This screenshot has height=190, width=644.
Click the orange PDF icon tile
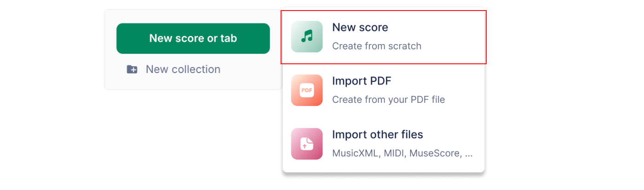point(307,90)
